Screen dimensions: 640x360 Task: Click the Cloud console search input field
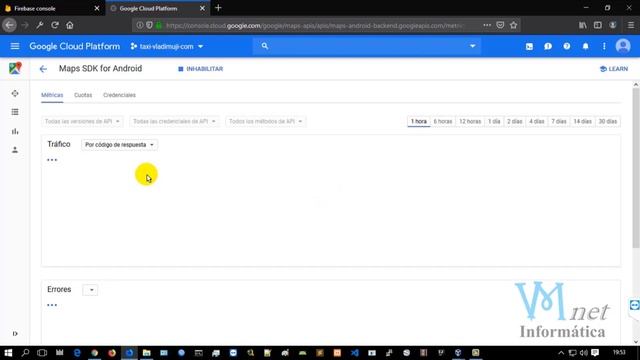367,46
